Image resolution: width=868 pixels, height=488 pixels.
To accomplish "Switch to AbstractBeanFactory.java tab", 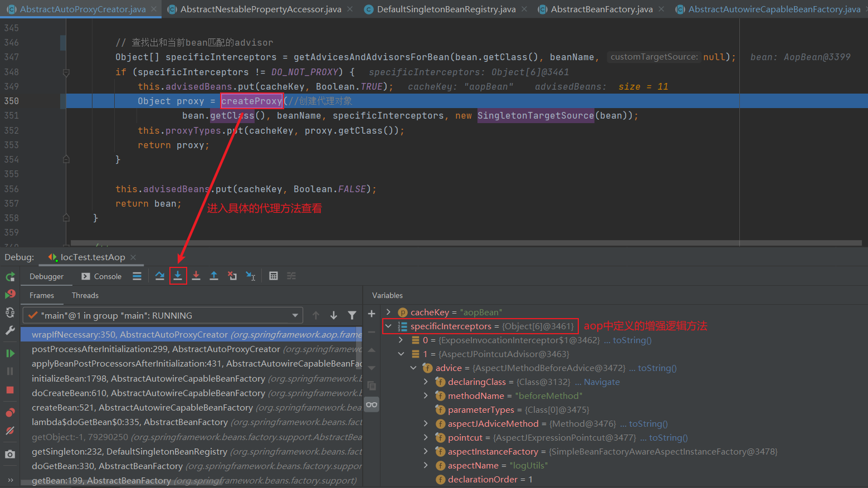I will coord(602,9).
